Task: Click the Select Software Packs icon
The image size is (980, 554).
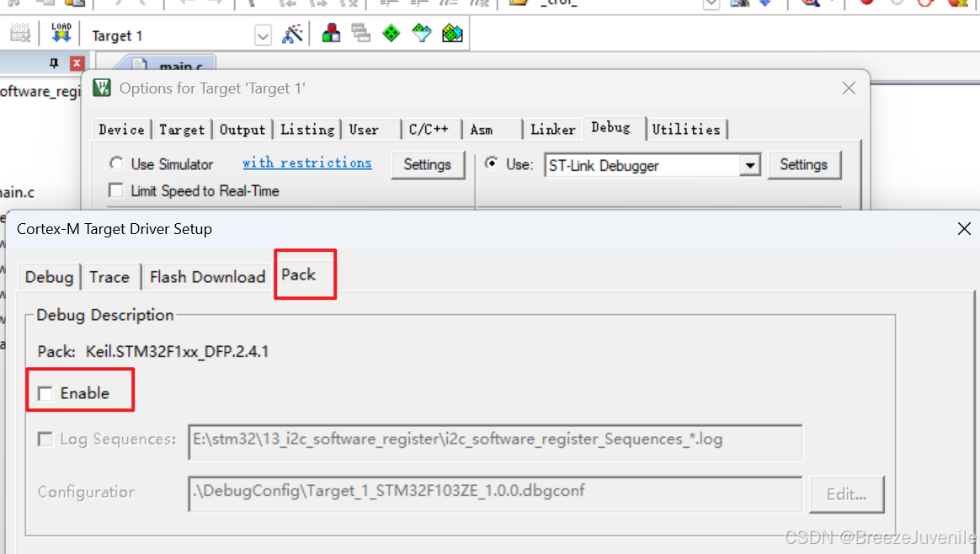Action: pos(422,33)
